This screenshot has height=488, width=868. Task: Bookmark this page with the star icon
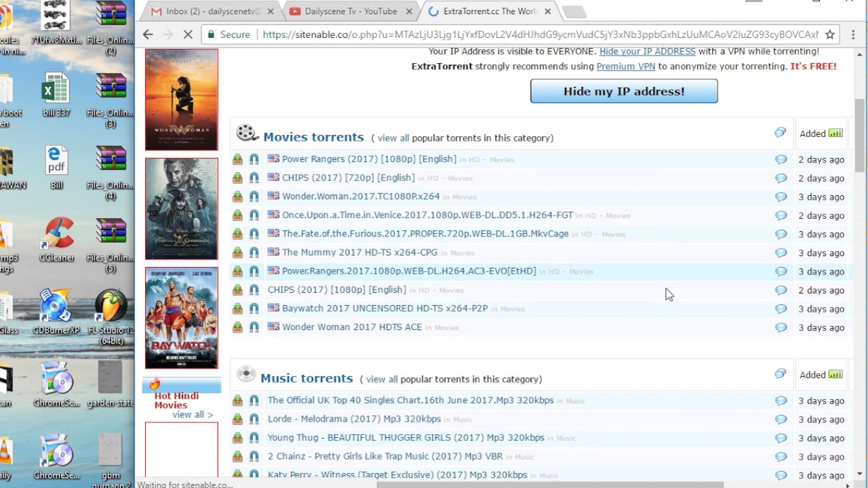tap(829, 35)
